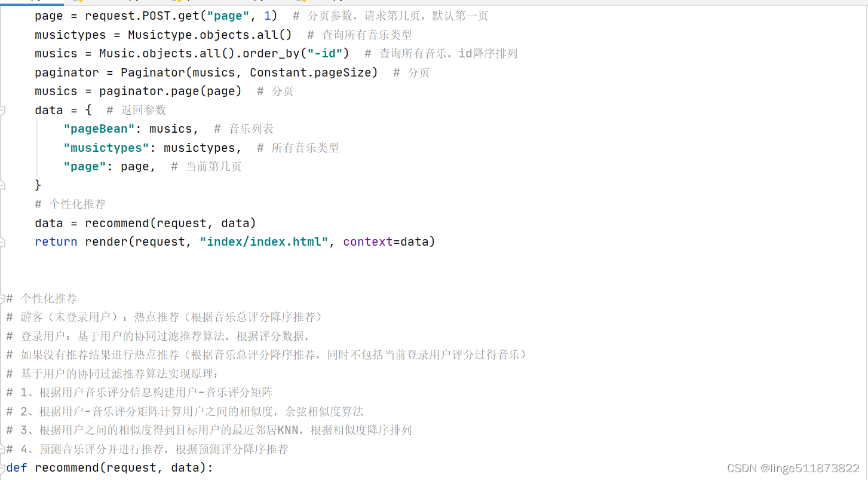Click comment line '# 2、' about 余弦相似度算法
This screenshot has height=480, width=868.
pyautogui.click(x=185, y=411)
